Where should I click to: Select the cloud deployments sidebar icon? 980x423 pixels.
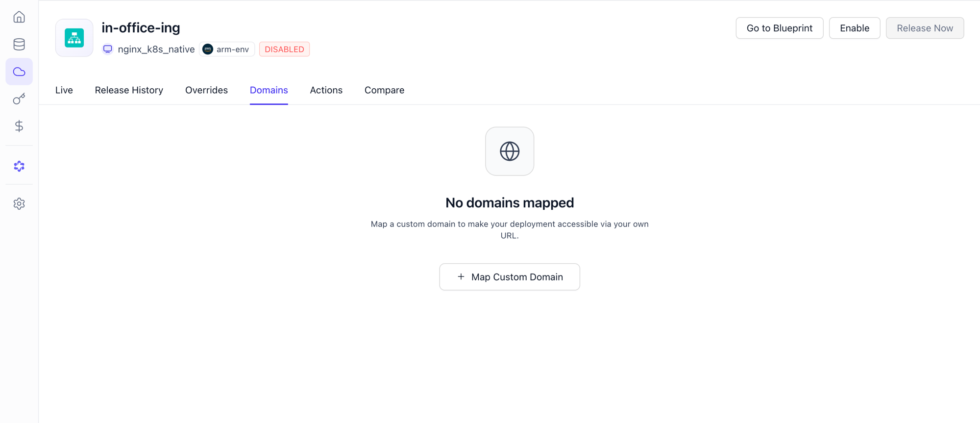19,72
